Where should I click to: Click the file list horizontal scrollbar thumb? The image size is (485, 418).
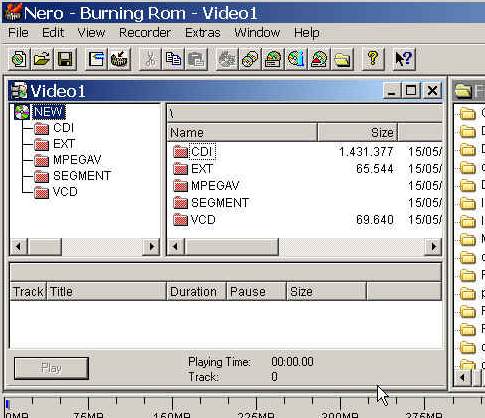pyautogui.click(x=232, y=247)
